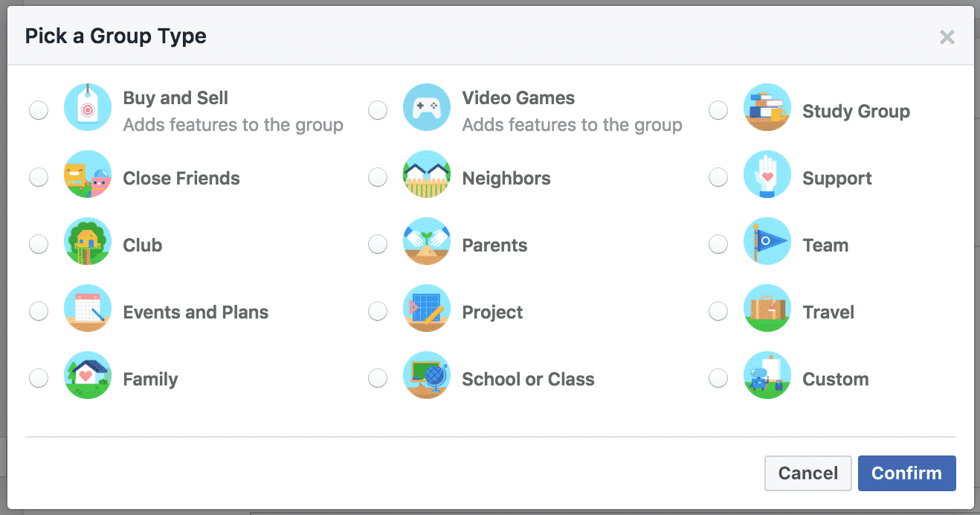This screenshot has height=515, width=980.
Task: Click the Team pennant flag icon
Action: point(767,242)
